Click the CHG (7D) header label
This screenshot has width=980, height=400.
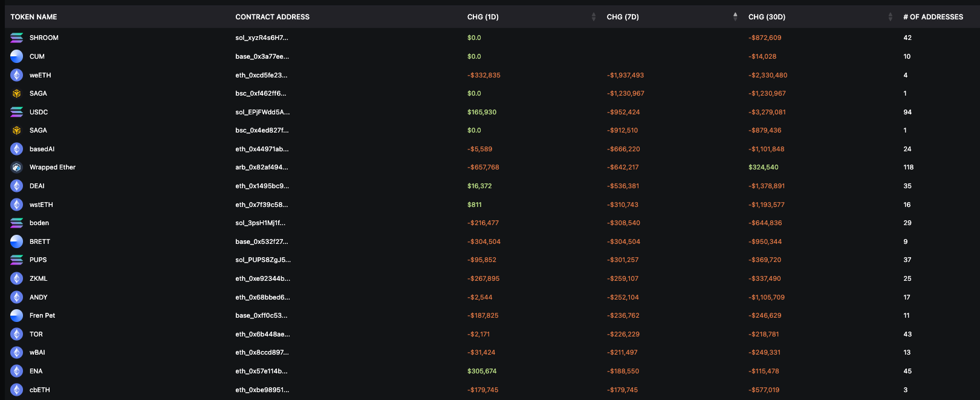[623, 17]
